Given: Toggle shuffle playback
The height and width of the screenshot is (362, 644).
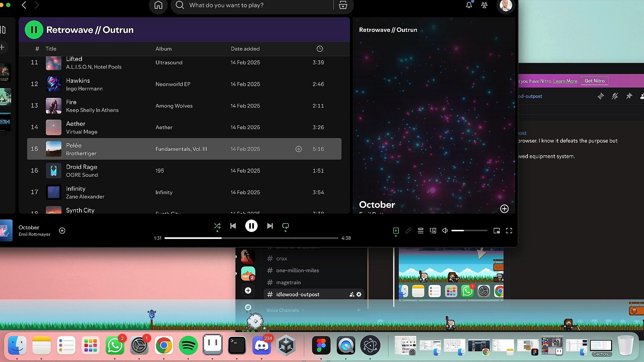Looking at the screenshot, I should (217, 226).
